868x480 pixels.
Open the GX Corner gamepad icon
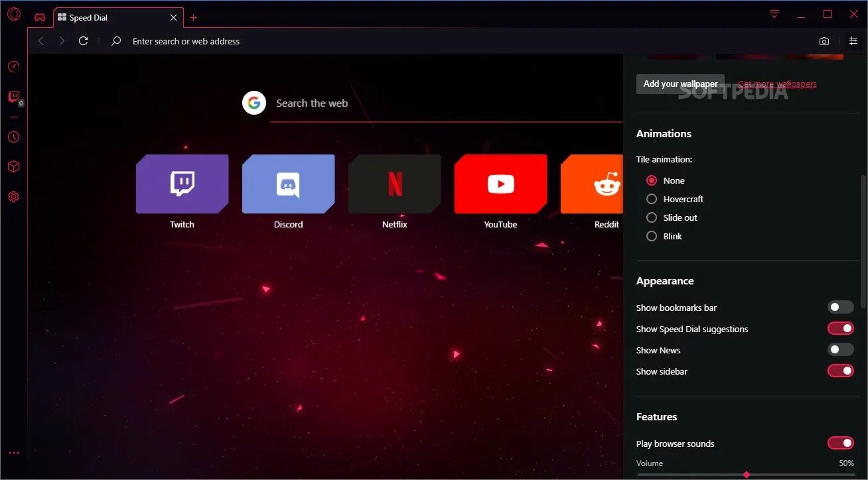[40, 18]
